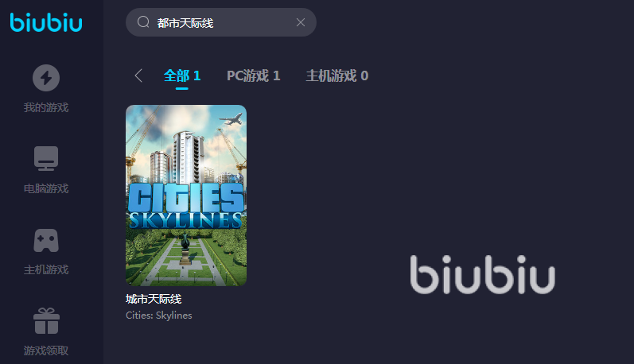Select the 游戏领取 sidebar label
The height and width of the screenshot is (364, 634).
click(46, 350)
